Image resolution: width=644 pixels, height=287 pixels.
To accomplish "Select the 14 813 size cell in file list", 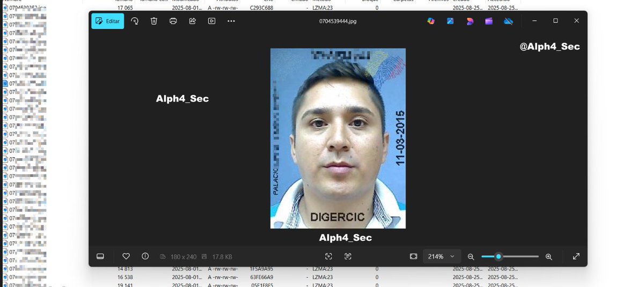I will point(125,269).
